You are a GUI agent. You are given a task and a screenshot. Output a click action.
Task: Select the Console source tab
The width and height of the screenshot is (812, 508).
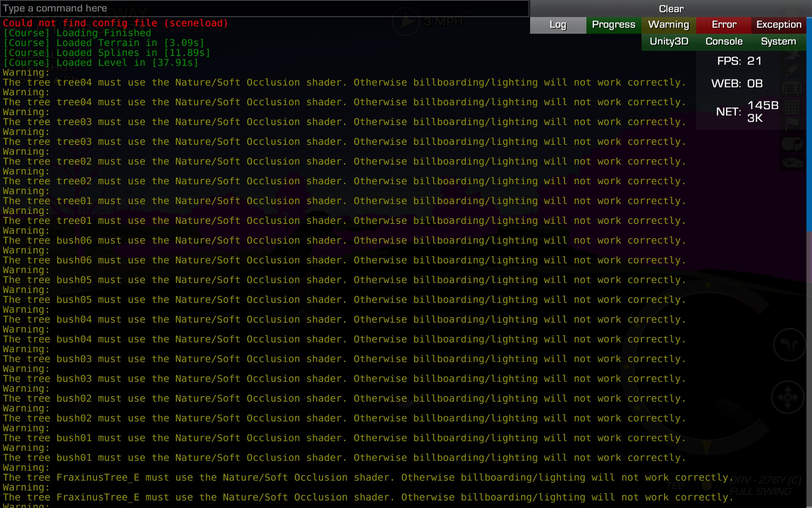(724, 42)
